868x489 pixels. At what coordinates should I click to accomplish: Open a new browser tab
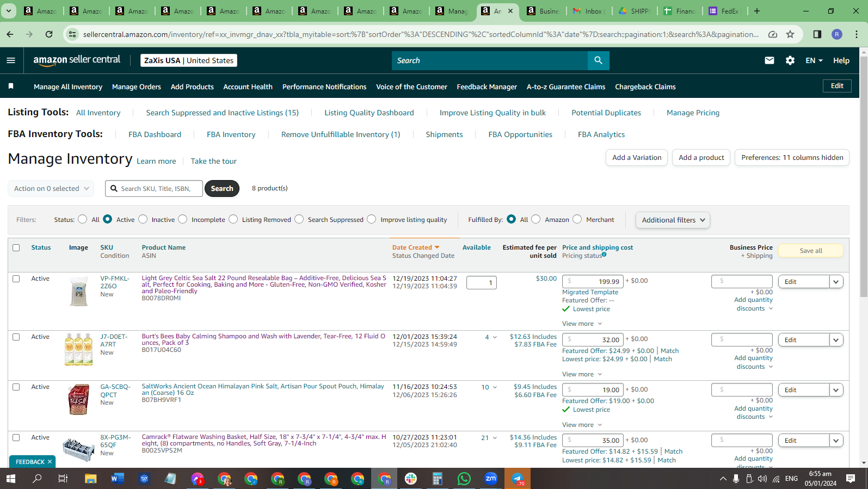tap(756, 11)
